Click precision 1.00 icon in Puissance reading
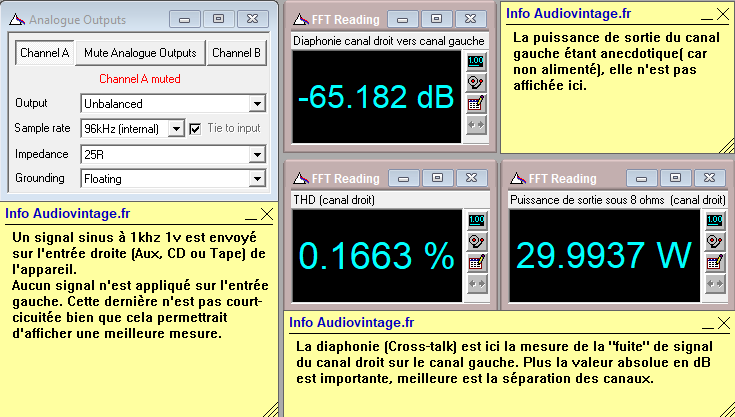735x417 pixels. [x=715, y=220]
